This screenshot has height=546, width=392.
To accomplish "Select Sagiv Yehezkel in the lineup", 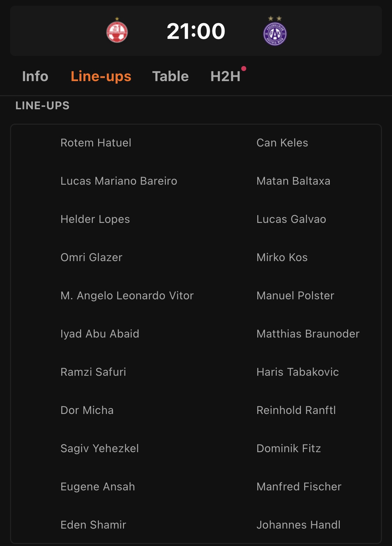I will [x=100, y=448].
